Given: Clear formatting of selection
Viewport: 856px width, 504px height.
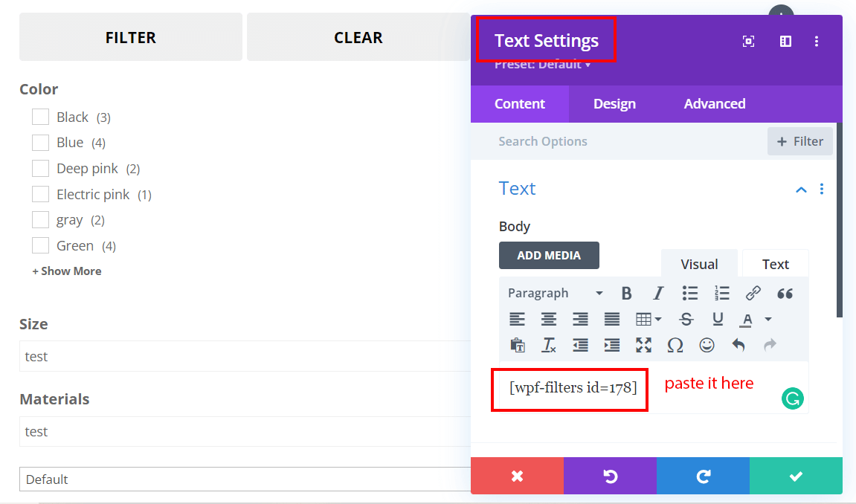Looking at the screenshot, I should pyautogui.click(x=549, y=345).
